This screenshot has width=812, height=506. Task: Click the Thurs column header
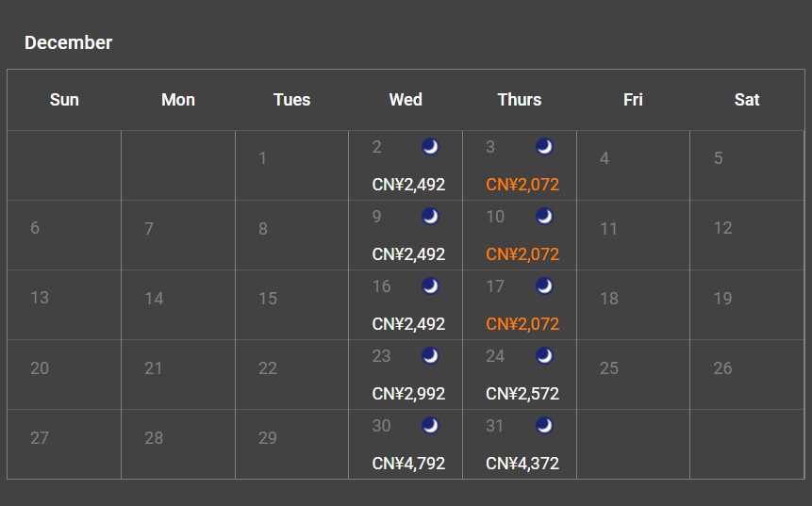click(520, 99)
